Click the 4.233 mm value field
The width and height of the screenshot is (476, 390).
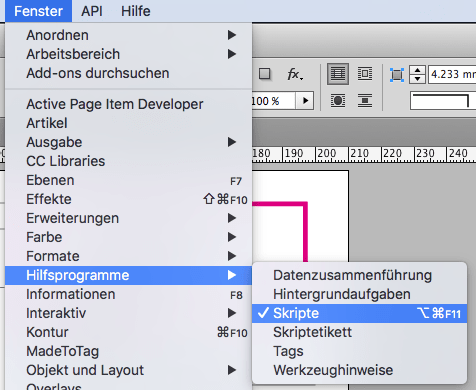pyautogui.click(x=452, y=74)
